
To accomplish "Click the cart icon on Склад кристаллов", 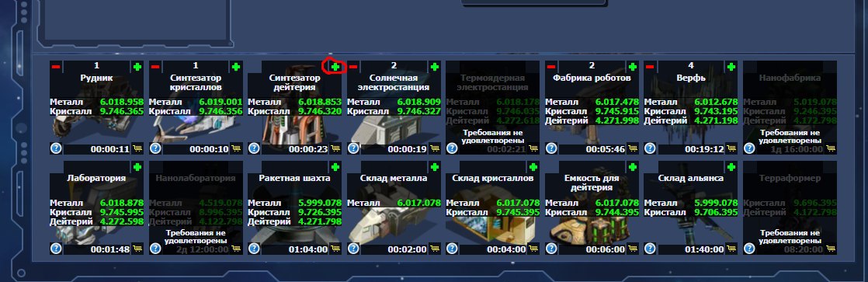I will click(x=533, y=249).
